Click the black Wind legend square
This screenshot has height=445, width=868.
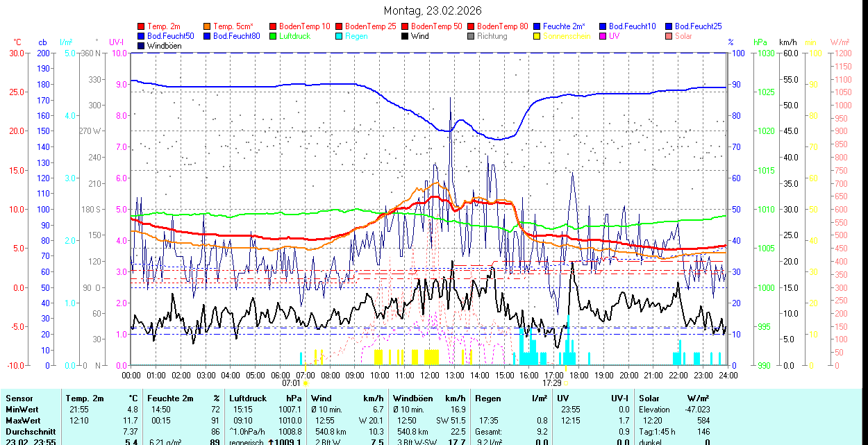[x=405, y=36]
